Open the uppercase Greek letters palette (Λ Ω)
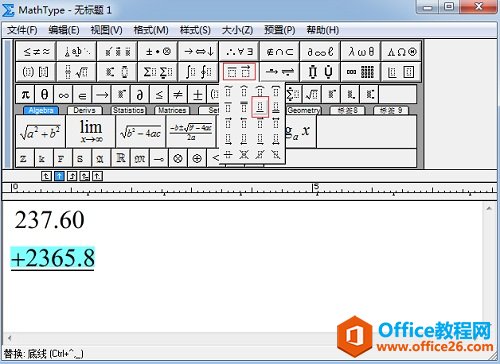 coord(402,51)
